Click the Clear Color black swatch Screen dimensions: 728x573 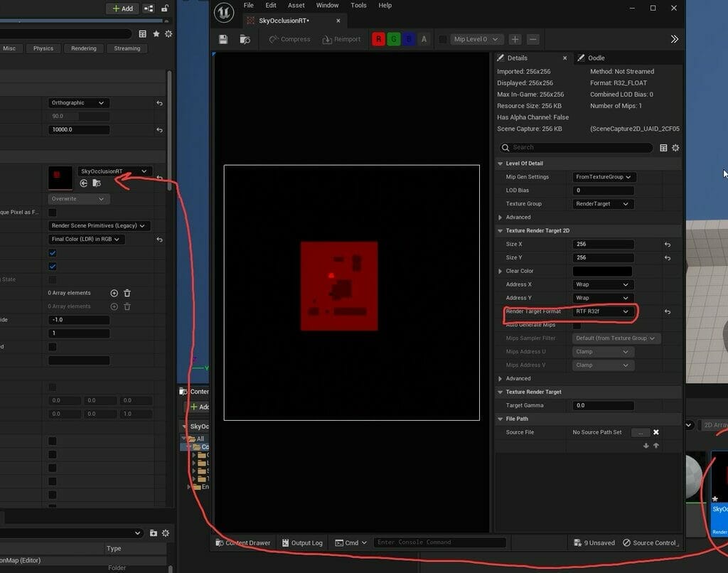tap(602, 272)
